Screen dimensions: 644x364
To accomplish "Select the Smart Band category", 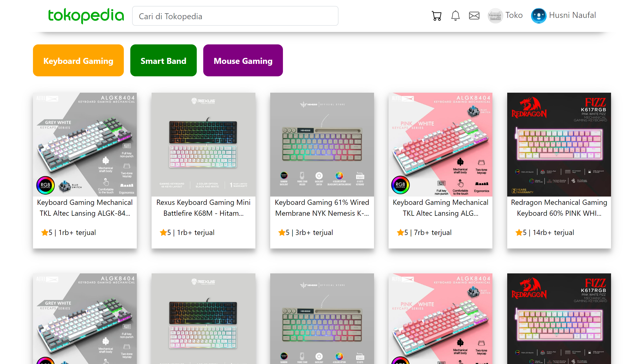I will click(x=164, y=60).
